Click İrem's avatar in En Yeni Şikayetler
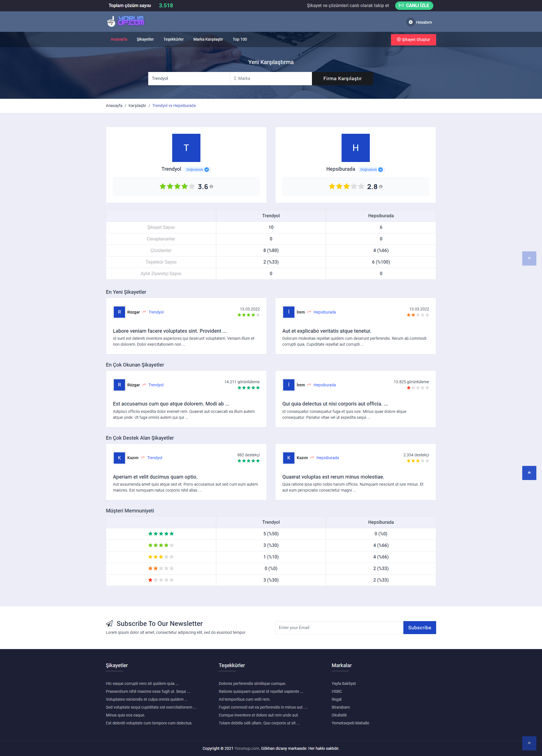542x756 pixels. [289, 312]
